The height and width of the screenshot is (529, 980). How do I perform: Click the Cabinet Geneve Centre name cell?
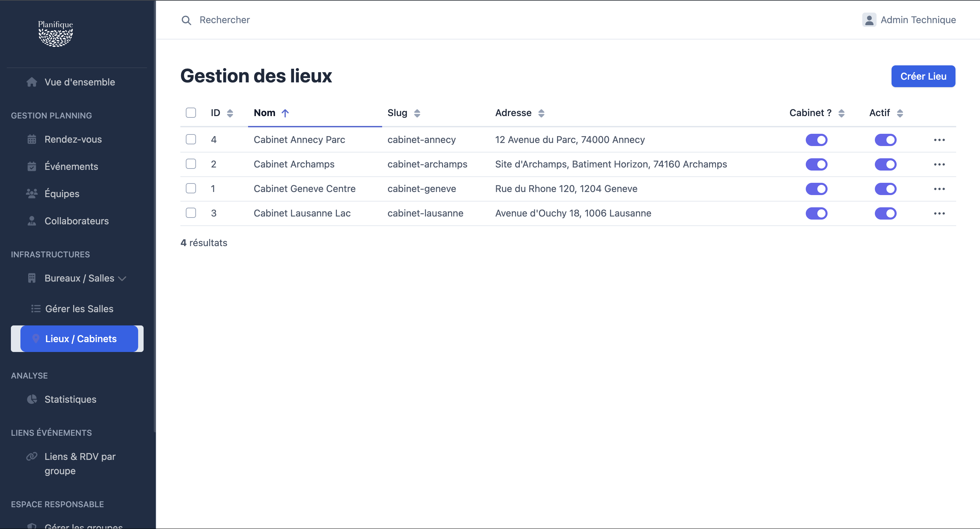tap(304, 188)
